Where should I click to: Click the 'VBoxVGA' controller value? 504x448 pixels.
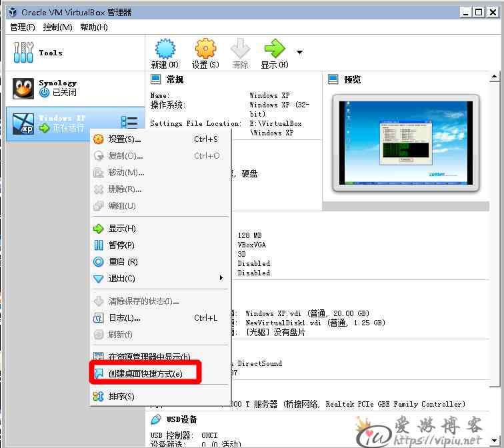(x=252, y=245)
